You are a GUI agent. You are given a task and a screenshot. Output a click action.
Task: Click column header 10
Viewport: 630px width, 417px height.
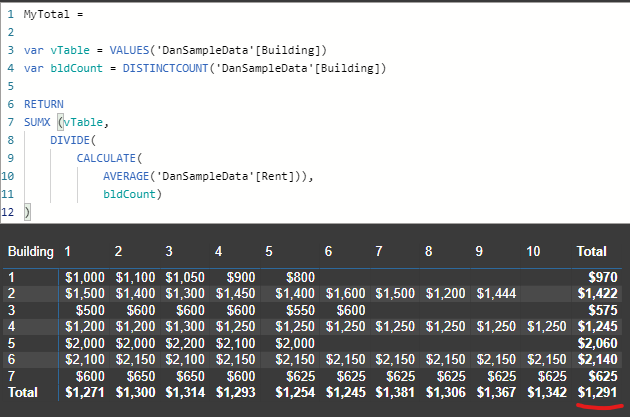(x=533, y=251)
